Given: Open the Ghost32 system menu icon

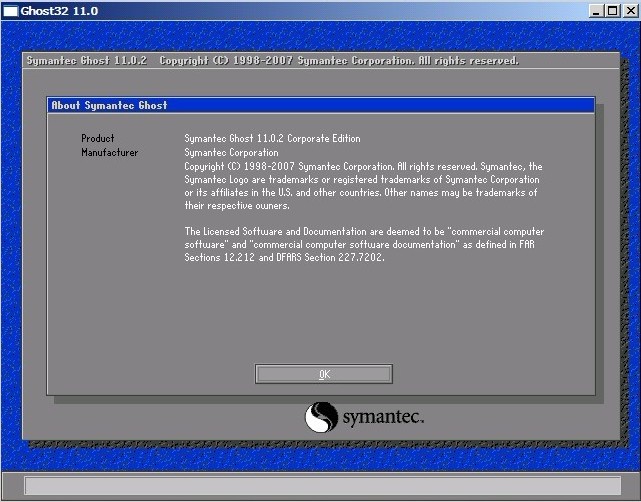Looking at the screenshot, I should (10, 10).
